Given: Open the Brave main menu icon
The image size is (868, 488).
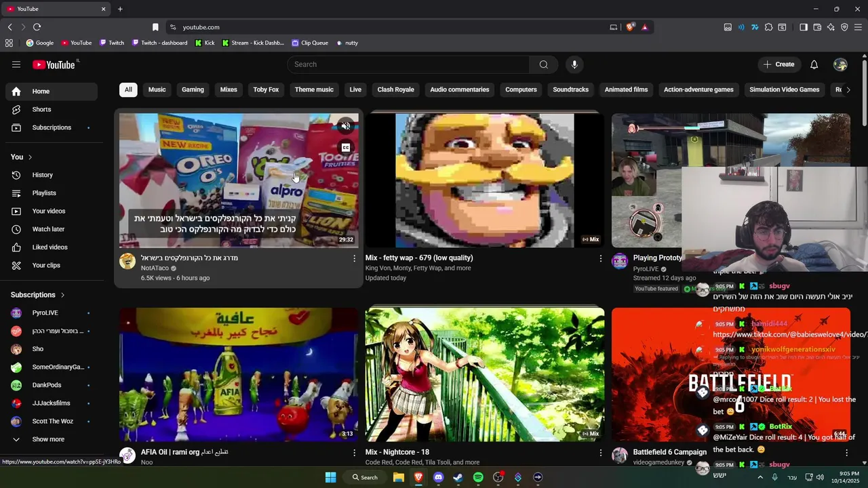Looking at the screenshot, I should tap(858, 27).
